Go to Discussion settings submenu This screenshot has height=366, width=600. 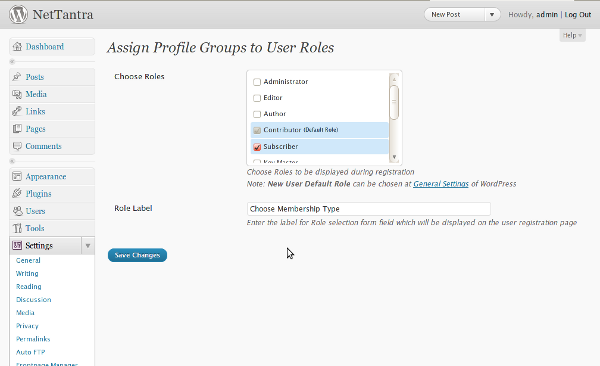34,299
